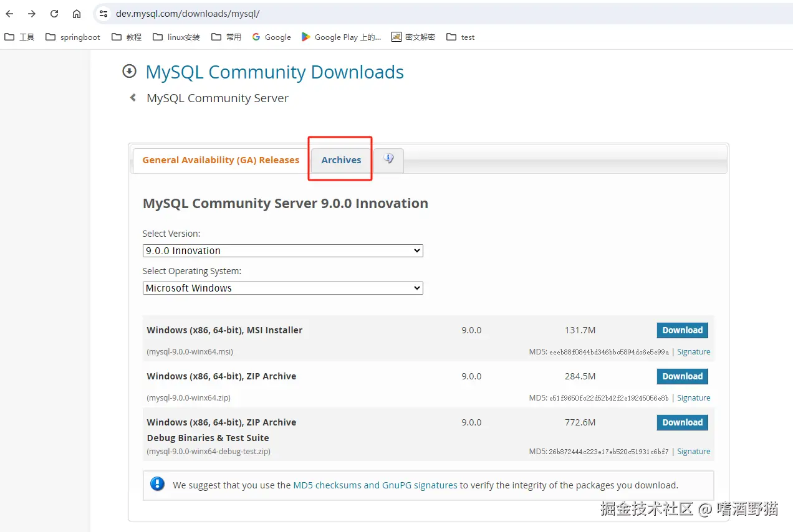
Task: Open Signature link for mysql-9.0.0-winx64.msi
Action: 694,352
